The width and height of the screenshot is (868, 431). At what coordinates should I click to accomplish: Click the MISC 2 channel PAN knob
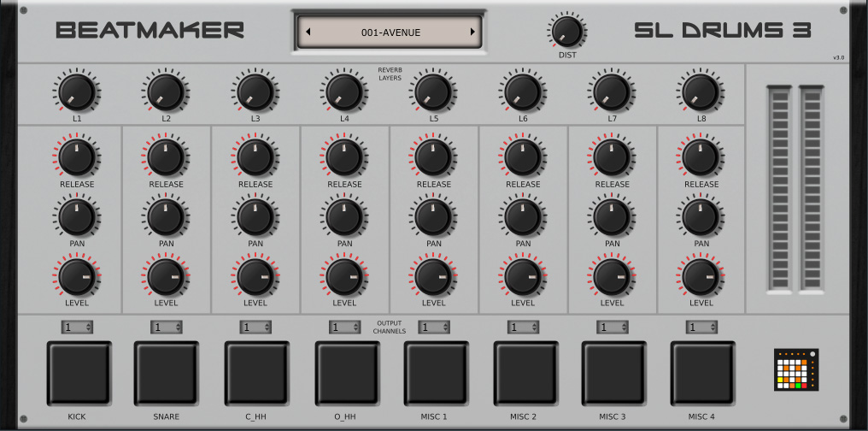coord(523,216)
